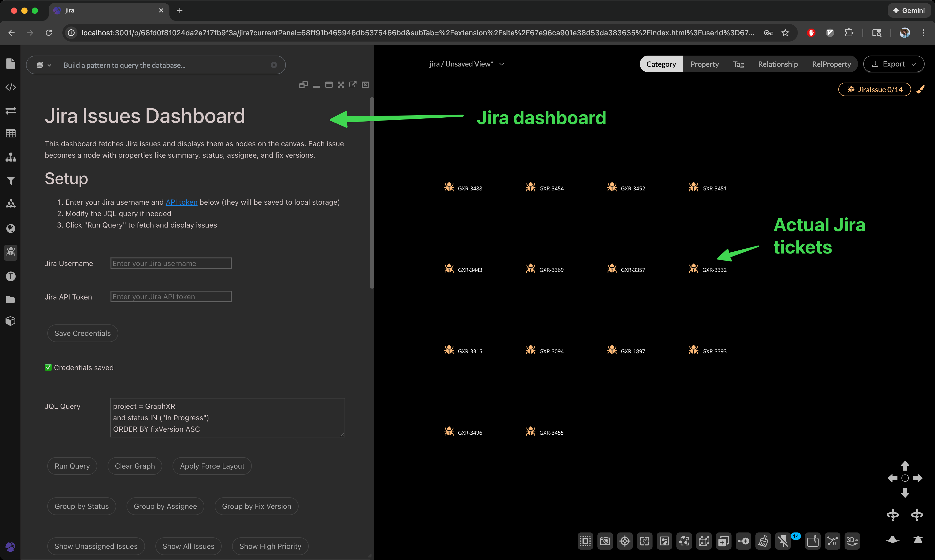
Task: Run the pattern query play button
Action: pyautogui.click(x=274, y=65)
